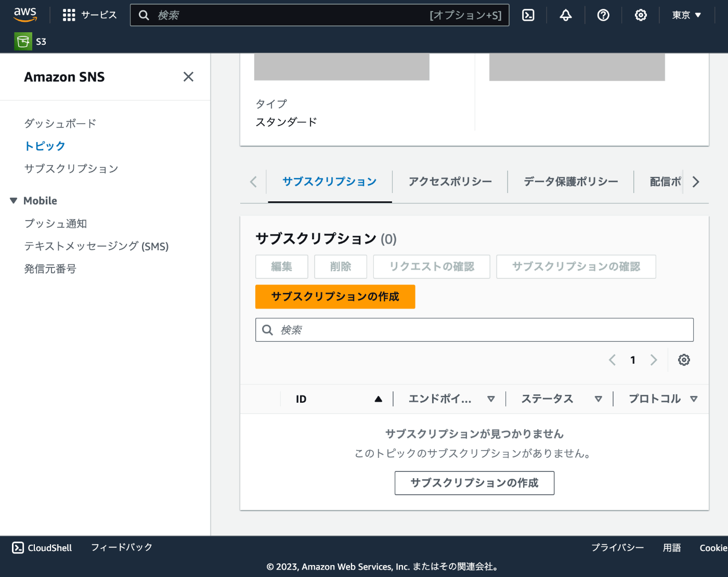
Task: Open 発信元番号 in the sidebar
Action: coord(50,269)
